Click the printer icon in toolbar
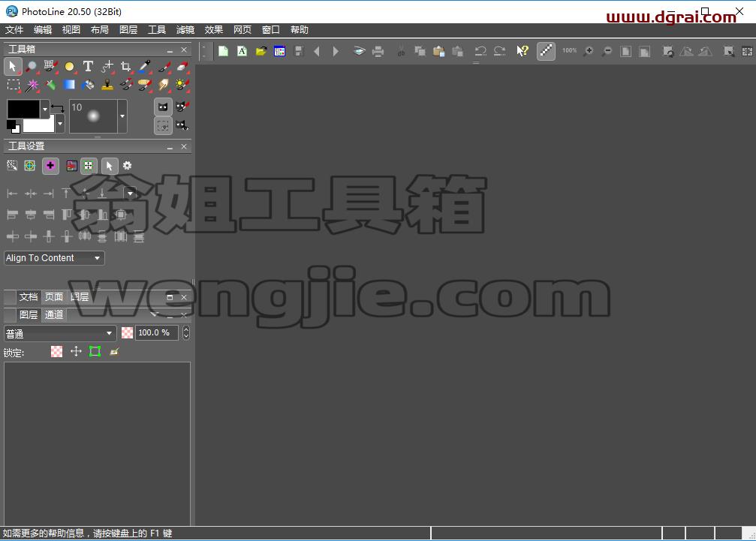This screenshot has height=541, width=756. pyautogui.click(x=378, y=51)
